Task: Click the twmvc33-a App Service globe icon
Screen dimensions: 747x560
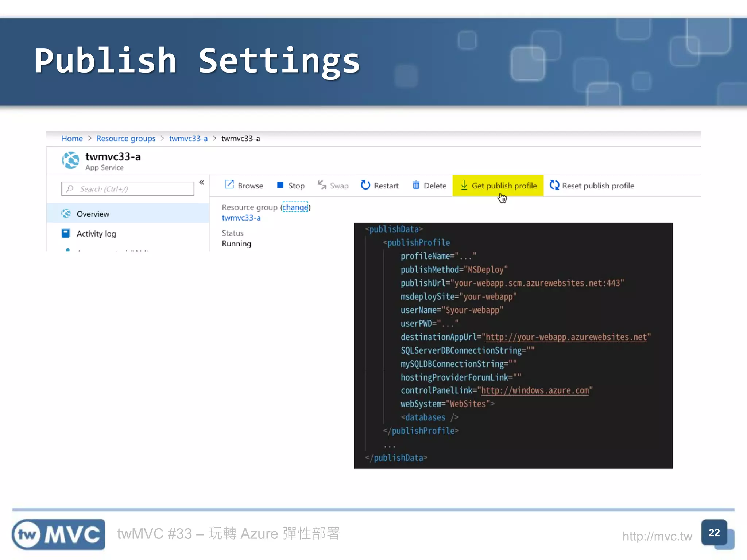Action: (71, 160)
